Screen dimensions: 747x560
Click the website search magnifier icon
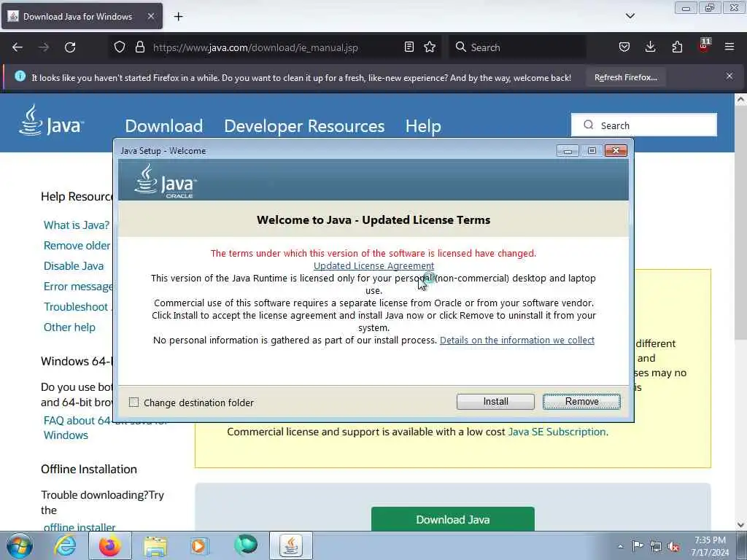coord(589,125)
